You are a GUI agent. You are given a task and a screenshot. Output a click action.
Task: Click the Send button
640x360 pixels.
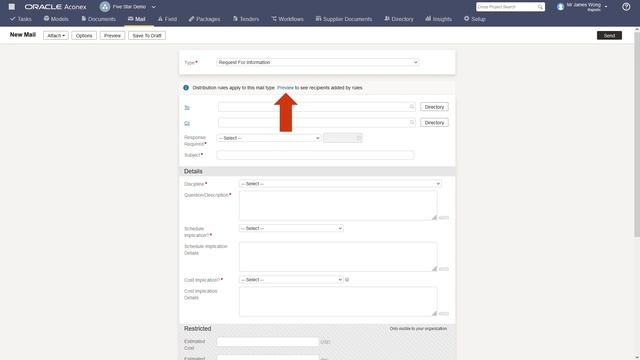coord(609,36)
